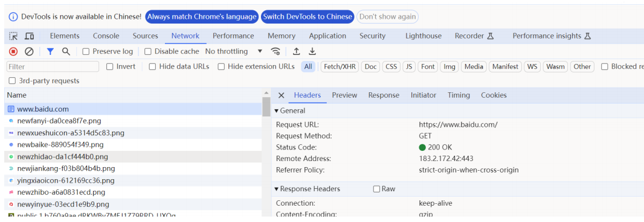Enable Disable cache checkbox
Viewport: 644px width, 222px height.
coord(148,52)
